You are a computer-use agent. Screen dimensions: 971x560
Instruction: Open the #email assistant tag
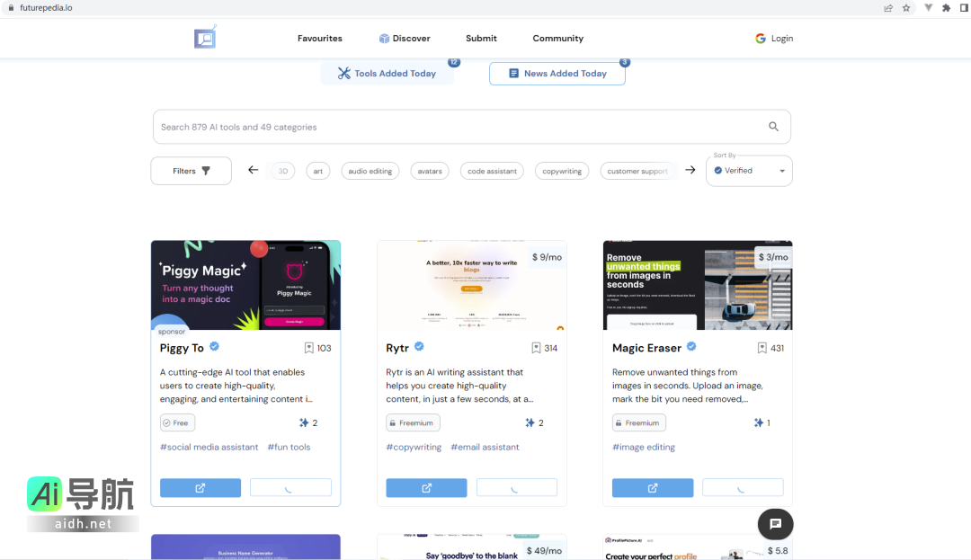(485, 447)
